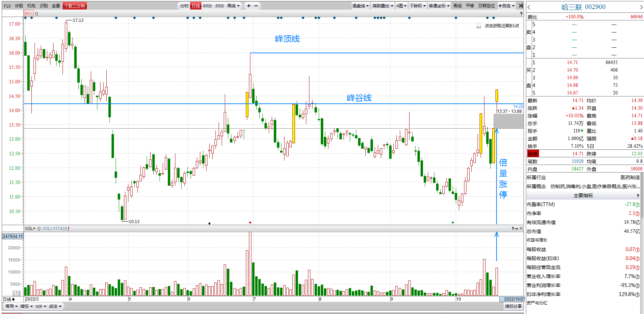Click info icon next to 每股经营现金流 value
The image size is (644, 314).
637,268
